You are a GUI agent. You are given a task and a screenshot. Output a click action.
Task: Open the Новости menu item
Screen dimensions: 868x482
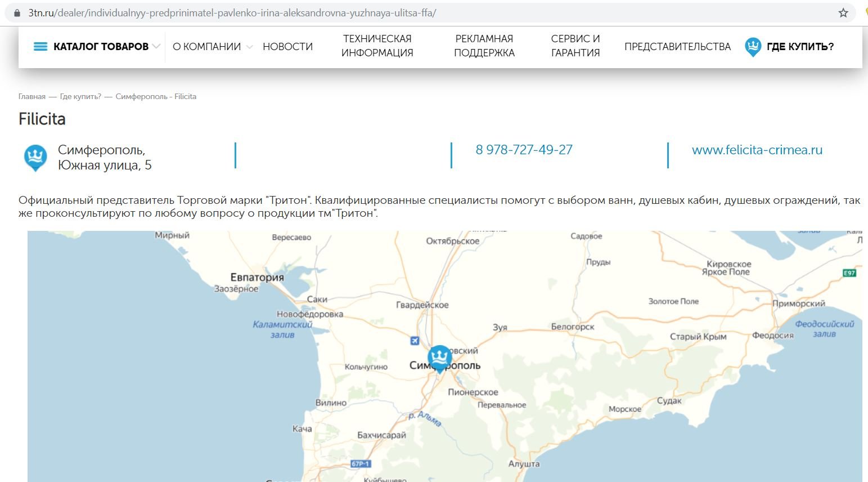(287, 47)
